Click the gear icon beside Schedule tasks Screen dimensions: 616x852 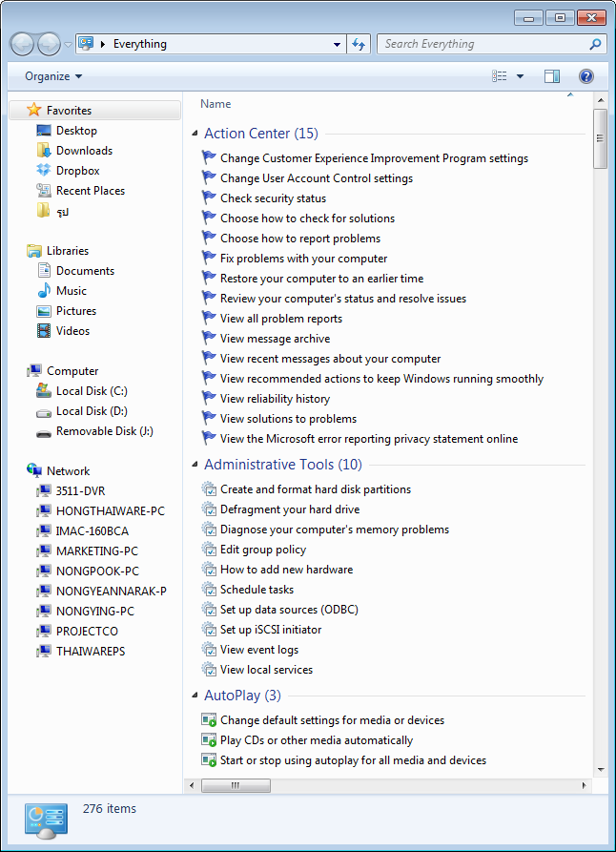[x=209, y=589]
